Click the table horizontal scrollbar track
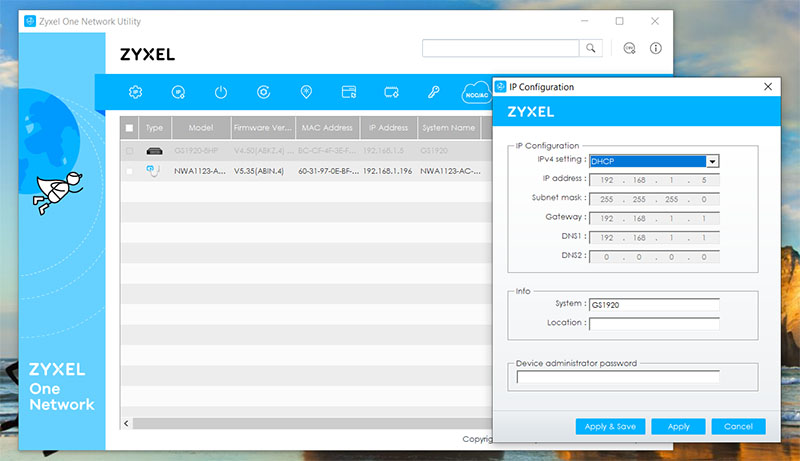Image resolution: width=800 pixels, height=461 pixels. 312,423
